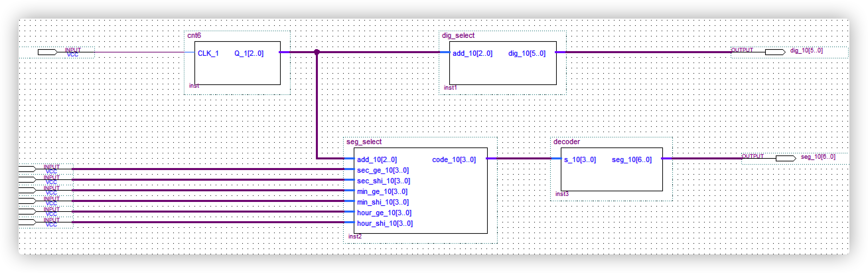Select the decoder block title
The image size is (868, 273).
tap(566, 142)
